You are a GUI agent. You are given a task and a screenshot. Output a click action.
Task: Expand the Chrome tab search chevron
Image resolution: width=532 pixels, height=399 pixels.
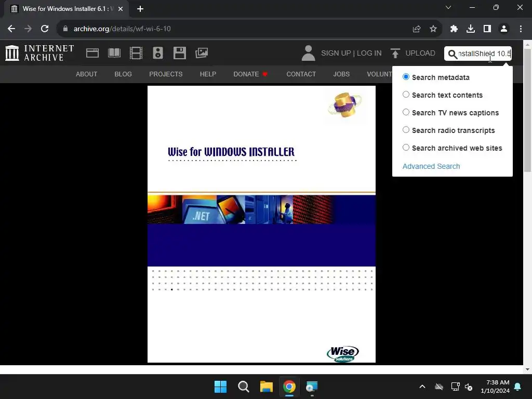pyautogui.click(x=448, y=7)
